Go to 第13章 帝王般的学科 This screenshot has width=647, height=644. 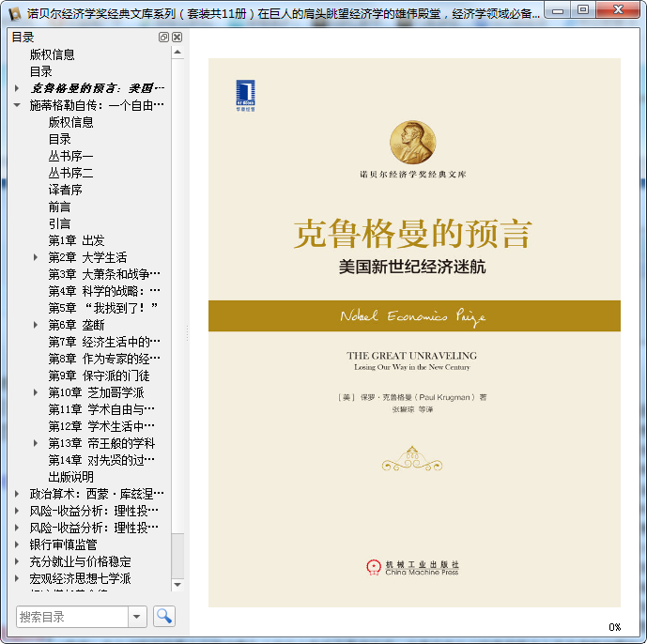pos(101,443)
